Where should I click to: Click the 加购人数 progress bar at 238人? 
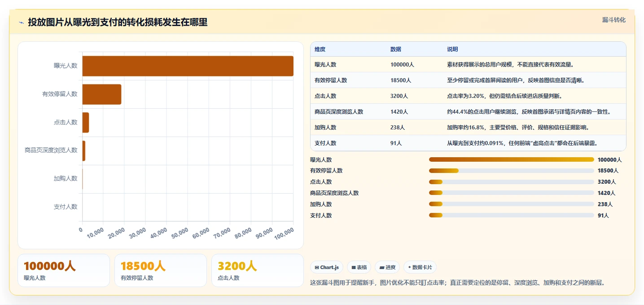(x=512, y=204)
